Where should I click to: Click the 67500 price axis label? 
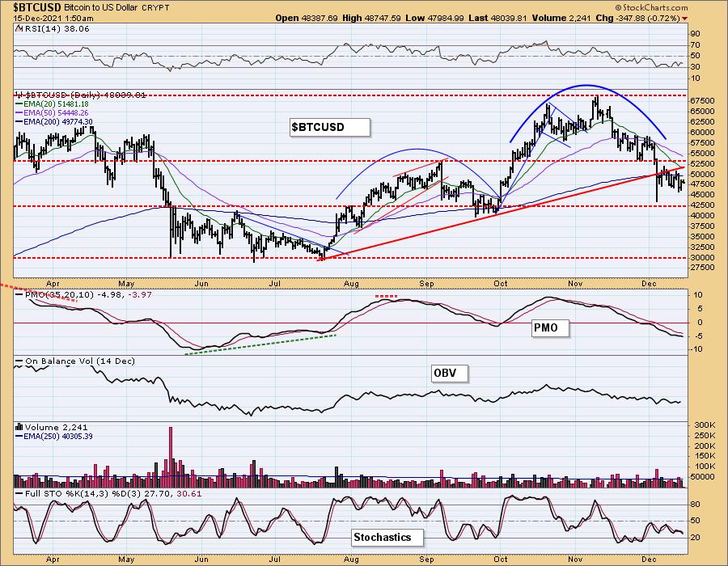pos(702,101)
